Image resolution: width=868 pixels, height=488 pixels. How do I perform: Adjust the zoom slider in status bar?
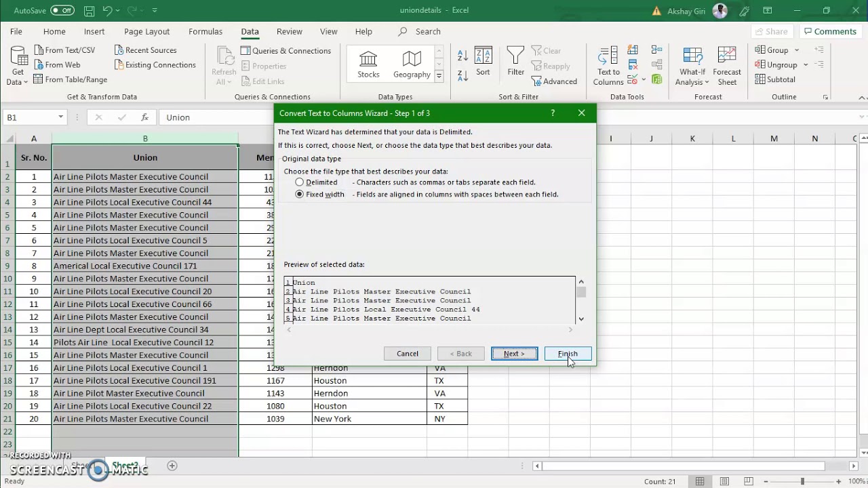[802, 481]
